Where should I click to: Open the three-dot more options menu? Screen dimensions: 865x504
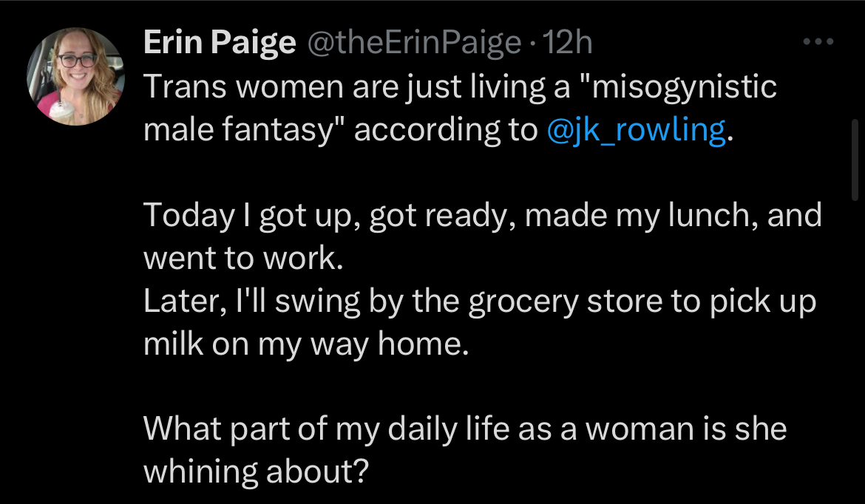coord(818,41)
